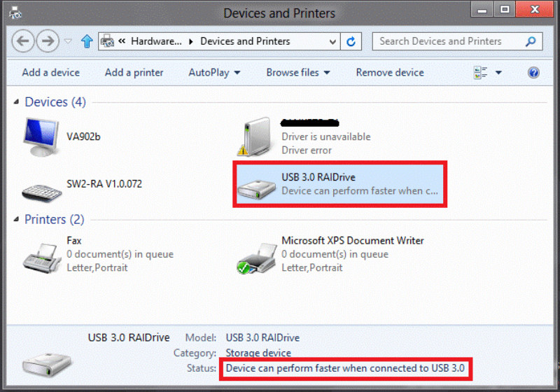Click the Devices and Printers address bar icon
The image size is (560, 392).
(107, 41)
